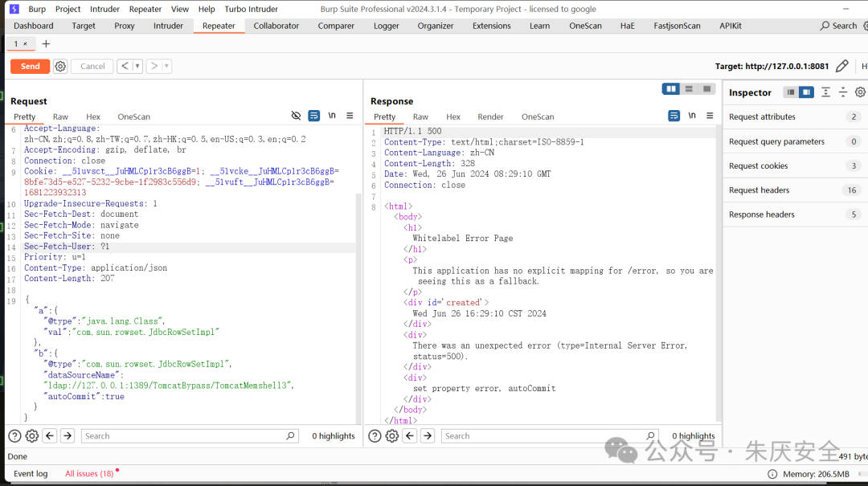This screenshot has height=486, width=868.
Task: Click the memory info icon
Action: [x=772, y=475]
